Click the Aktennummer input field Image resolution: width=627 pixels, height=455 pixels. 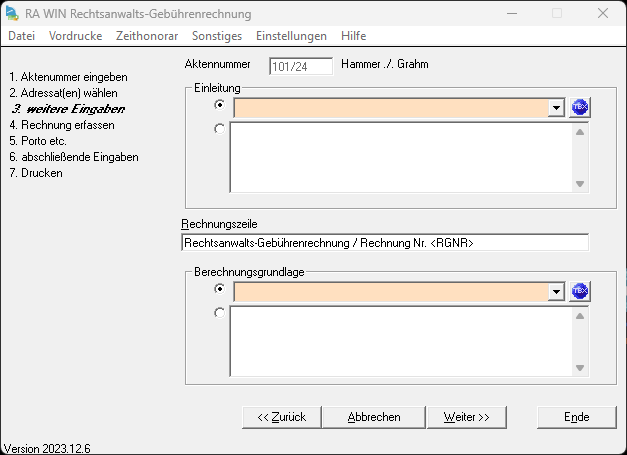coord(301,66)
